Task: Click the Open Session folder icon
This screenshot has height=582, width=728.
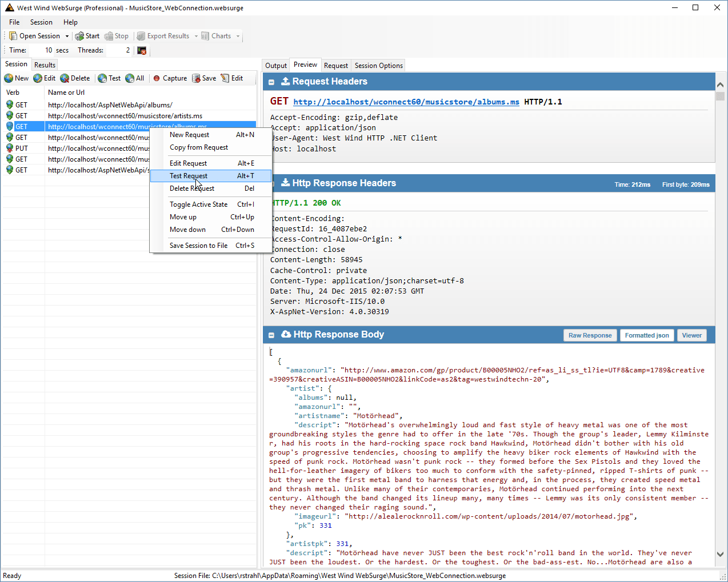Action: (13, 36)
